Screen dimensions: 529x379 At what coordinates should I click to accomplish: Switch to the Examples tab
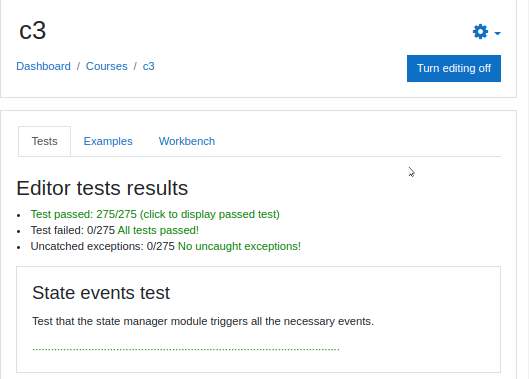coord(108,141)
